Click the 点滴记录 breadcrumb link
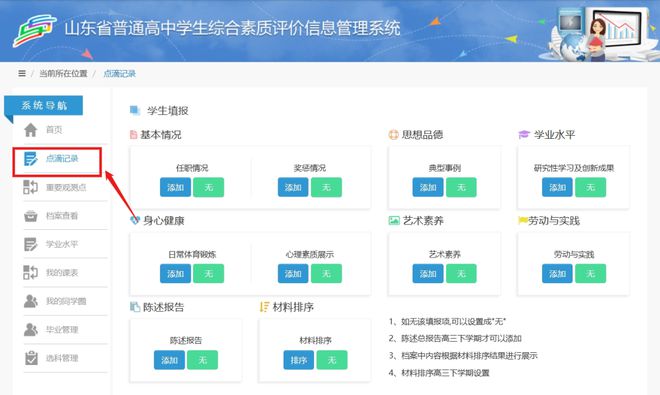 point(120,74)
